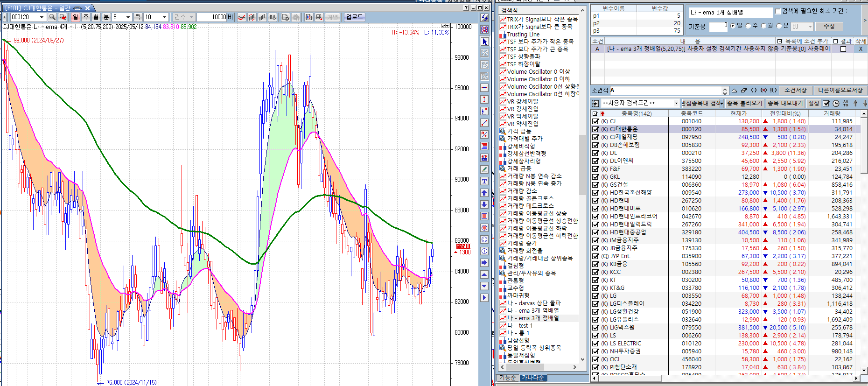Click the pencil drawing tool icon
The width and height of the screenshot is (868, 386).
point(484,169)
